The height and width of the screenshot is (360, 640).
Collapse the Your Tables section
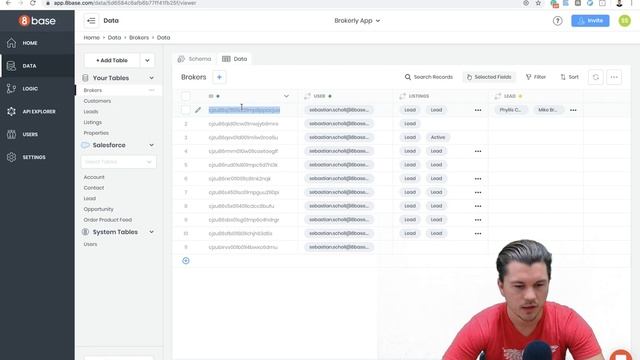(151, 78)
